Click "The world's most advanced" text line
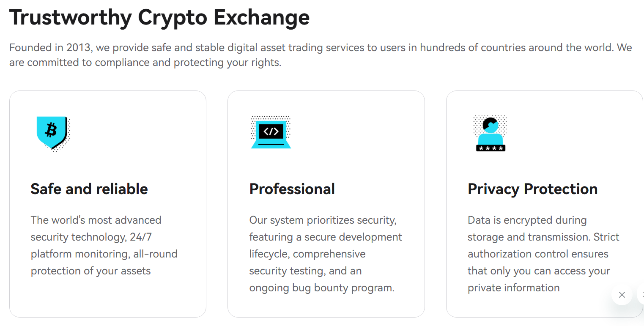This screenshot has height=326, width=644. [96, 220]
